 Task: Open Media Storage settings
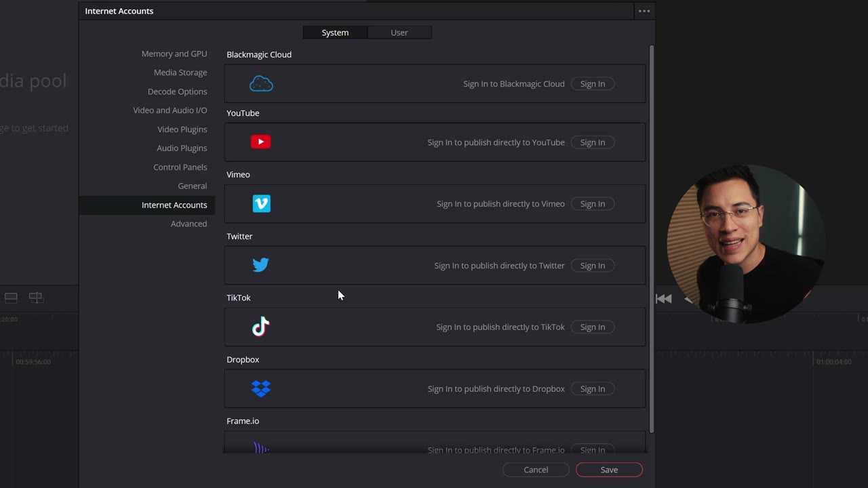(x=180, y=73)
